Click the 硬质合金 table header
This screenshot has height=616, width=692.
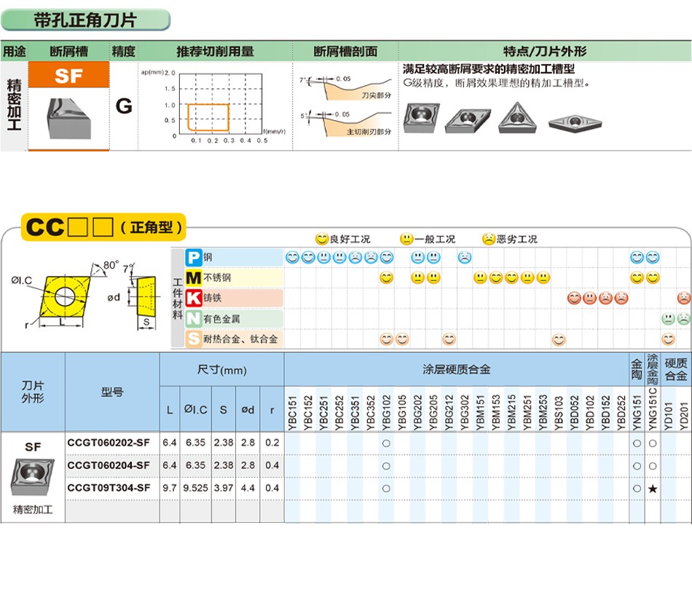(x=676, y=369)
